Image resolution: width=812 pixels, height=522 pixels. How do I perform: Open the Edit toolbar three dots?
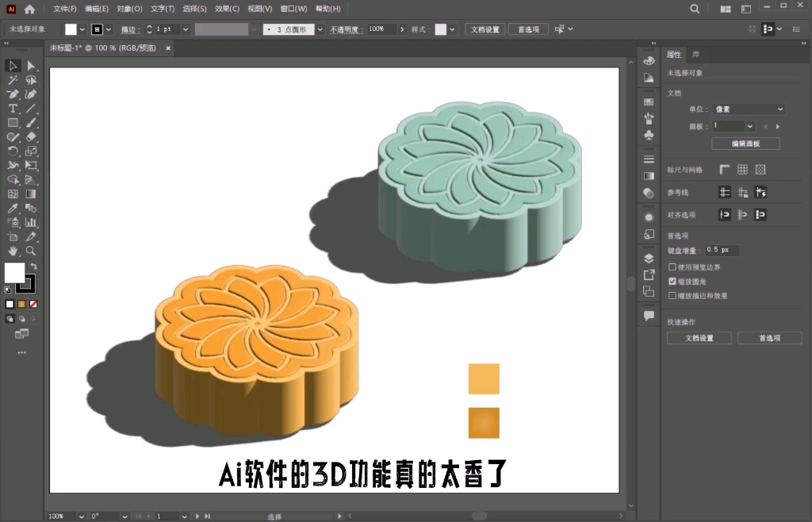click(x=21, y=353)
